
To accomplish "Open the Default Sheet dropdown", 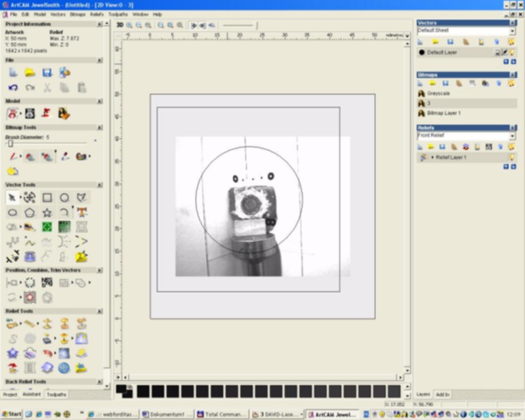I will tap(513, 31).
